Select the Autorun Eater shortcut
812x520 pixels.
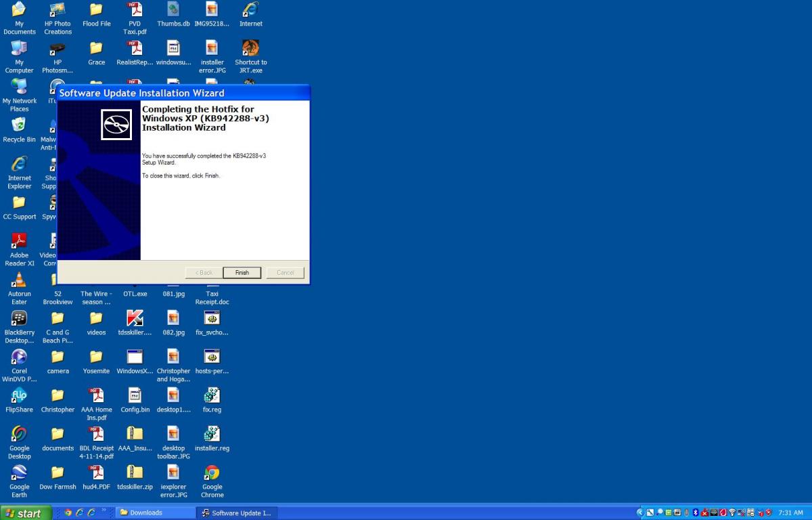tap(20, 288)
